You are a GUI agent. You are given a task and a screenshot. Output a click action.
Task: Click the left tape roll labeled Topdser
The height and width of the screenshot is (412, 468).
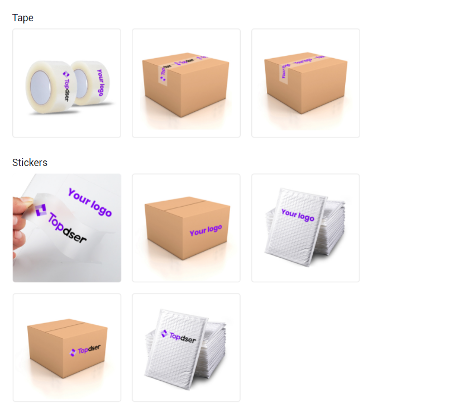(x=50, y=87)
